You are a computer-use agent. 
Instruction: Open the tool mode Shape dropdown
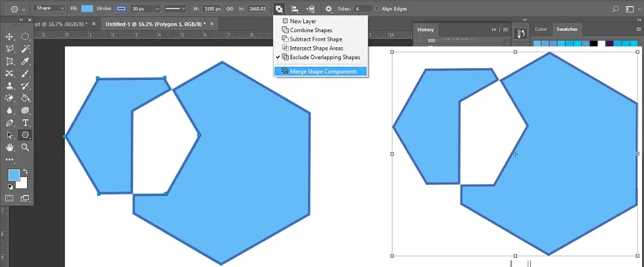[x=49, y=8]
